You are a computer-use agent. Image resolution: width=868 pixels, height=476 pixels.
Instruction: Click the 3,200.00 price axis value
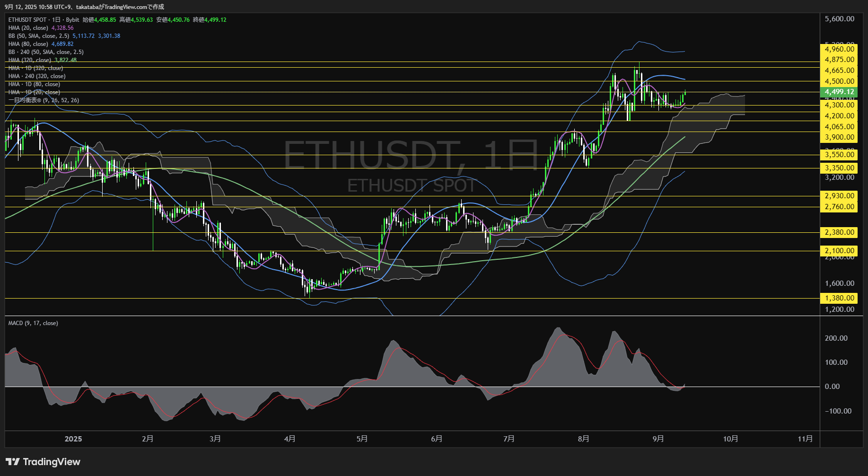pos(840,177)
